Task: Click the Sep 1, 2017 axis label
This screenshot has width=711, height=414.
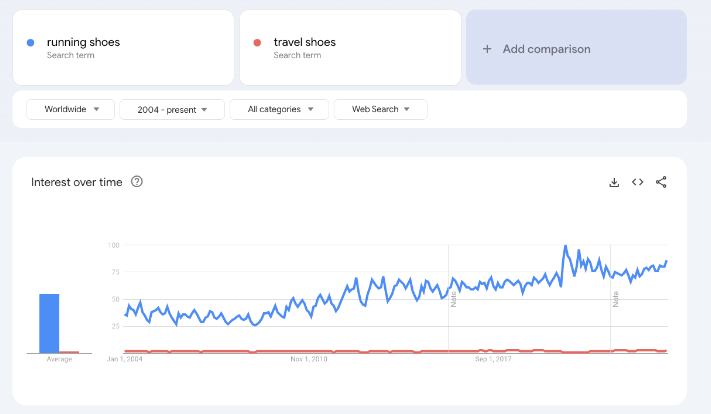Action: (x=494, y=358)
